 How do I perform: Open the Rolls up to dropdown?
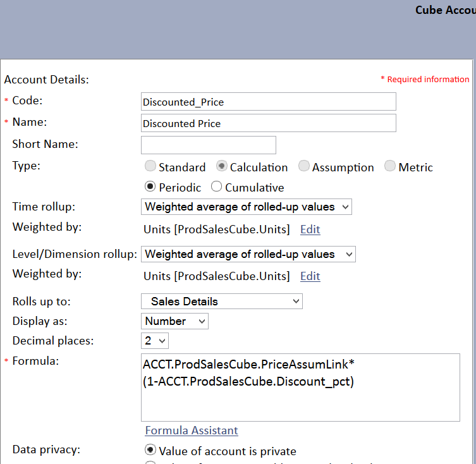click(x=222, y=302)
